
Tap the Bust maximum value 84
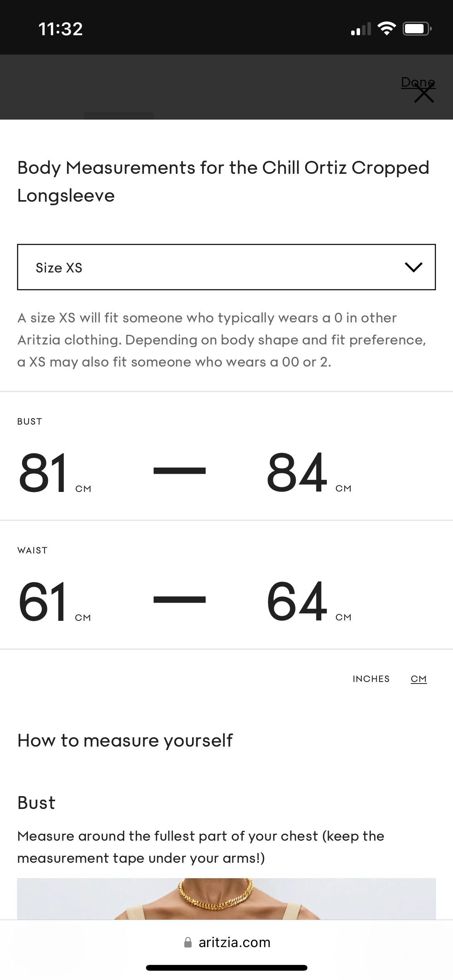(x=297, y=473)
